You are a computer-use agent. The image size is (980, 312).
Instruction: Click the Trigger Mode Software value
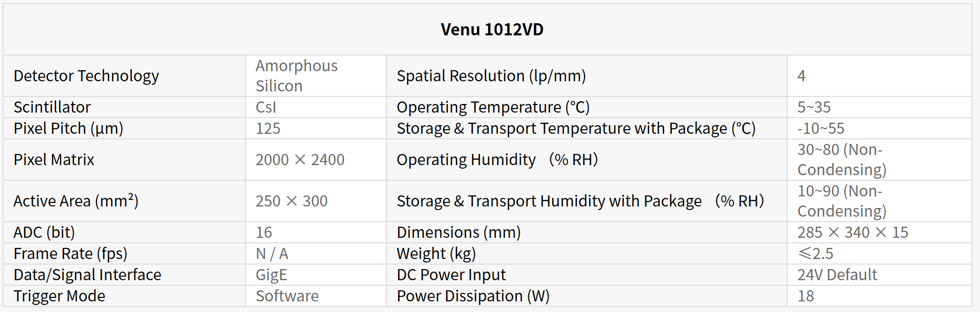pos(287,296)
